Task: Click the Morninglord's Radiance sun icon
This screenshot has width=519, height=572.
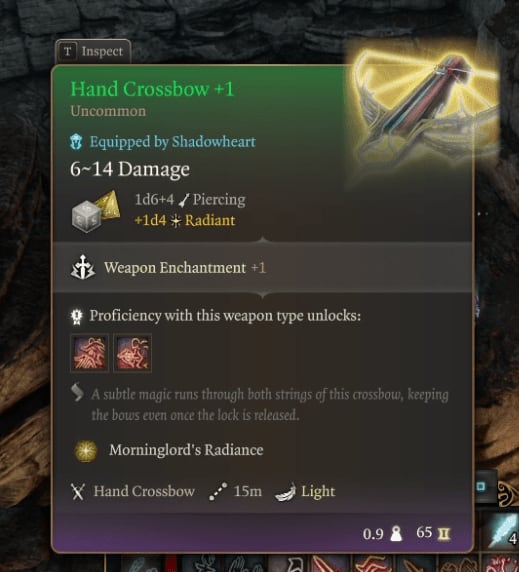Action: [x=86, y=451]
